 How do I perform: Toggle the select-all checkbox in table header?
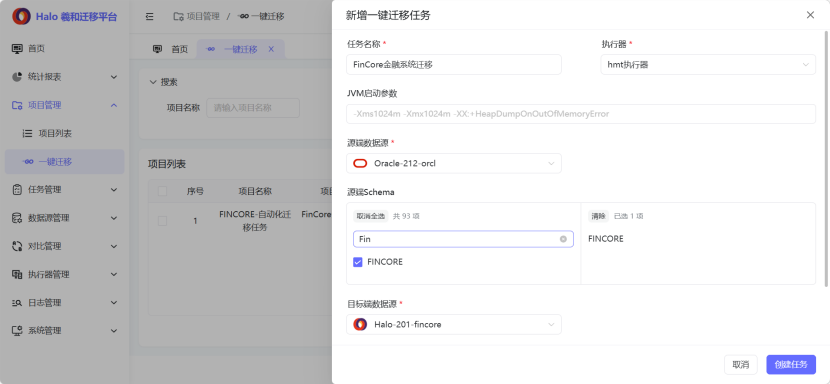(x=163, y=191)
